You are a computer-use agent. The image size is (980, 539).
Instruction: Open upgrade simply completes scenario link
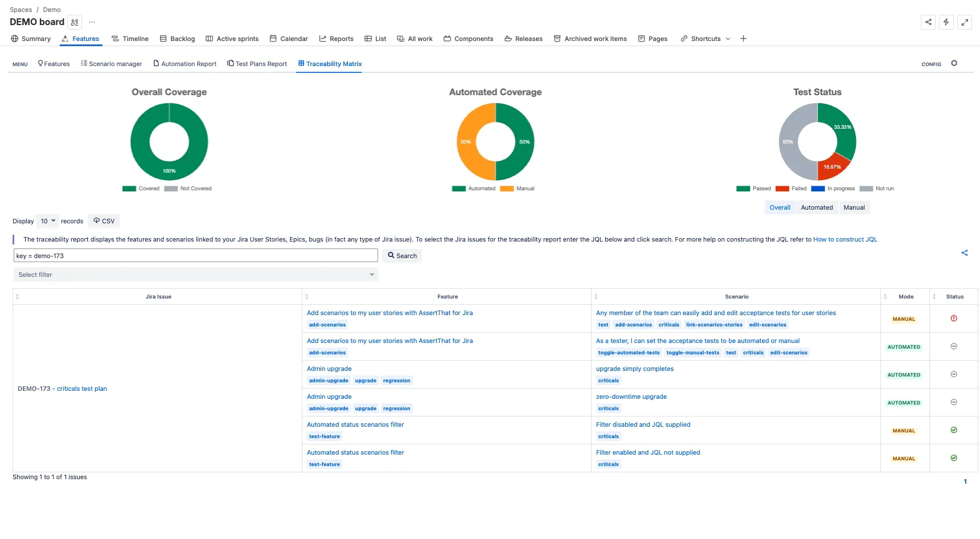pyautogui.click(x=634, y=369)
